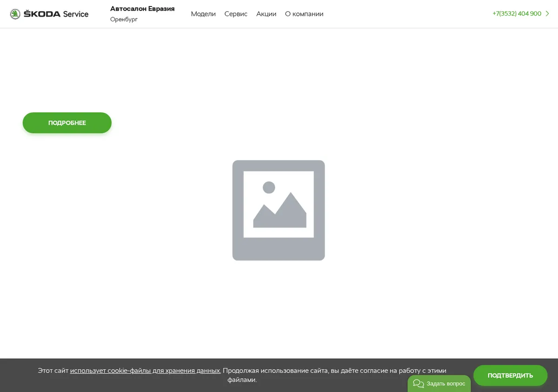Screen dimensions: 558x392
Task: Select the Оренбург city label
Action: point(124,20)
